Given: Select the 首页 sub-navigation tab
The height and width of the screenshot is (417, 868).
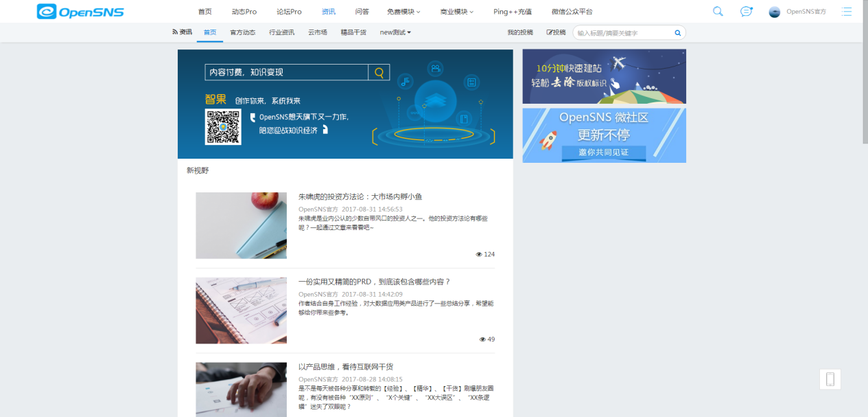Looking at the screenshot, I should (x=210, y=32).
